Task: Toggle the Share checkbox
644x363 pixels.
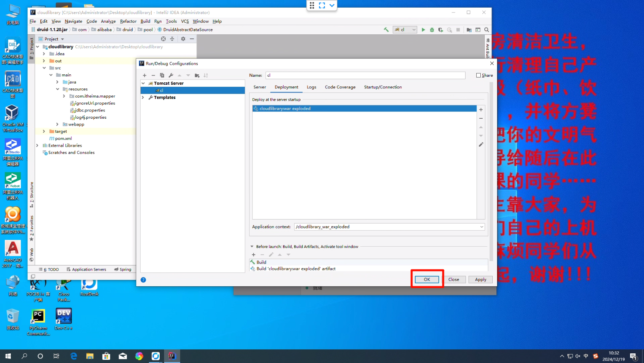Action: coord(478,75)
